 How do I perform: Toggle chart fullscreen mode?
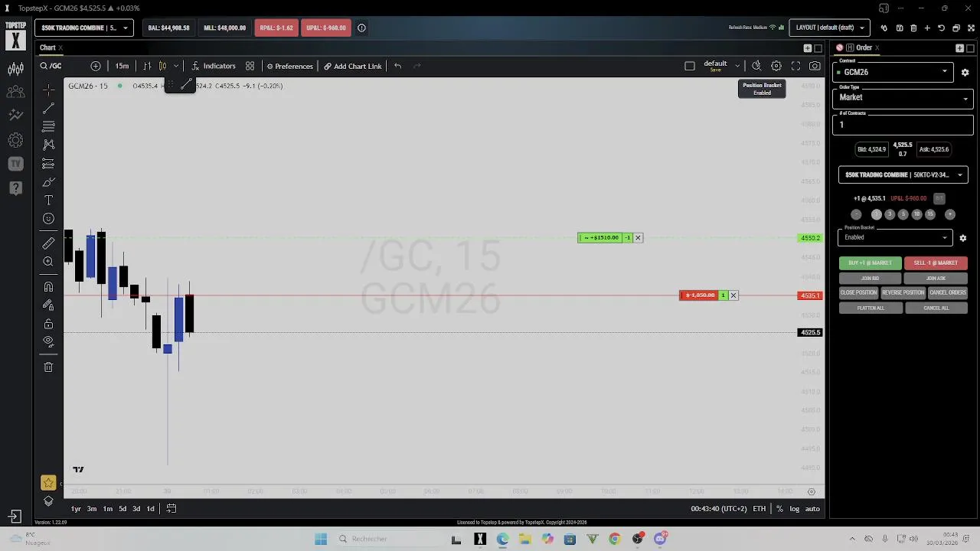(x=795, y=66)
